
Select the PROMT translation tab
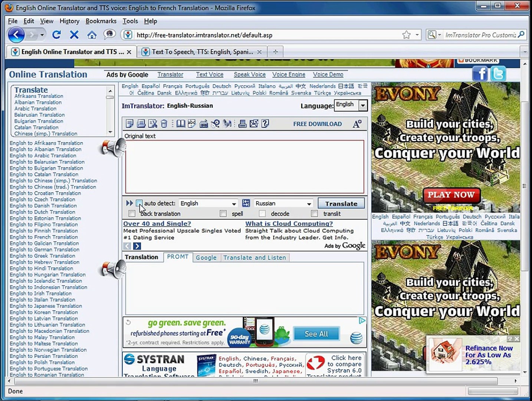click(x=178, y=257)
